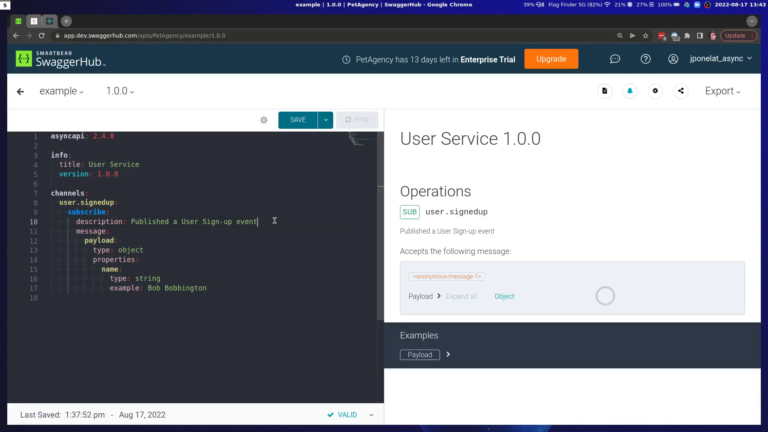Click the browser back arrow
This screenshot has width=768, height=432.
point(16,36)
